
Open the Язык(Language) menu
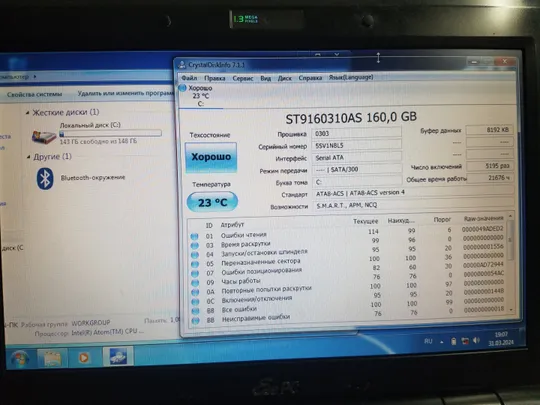pyautogui.click(x=351, y=77)
